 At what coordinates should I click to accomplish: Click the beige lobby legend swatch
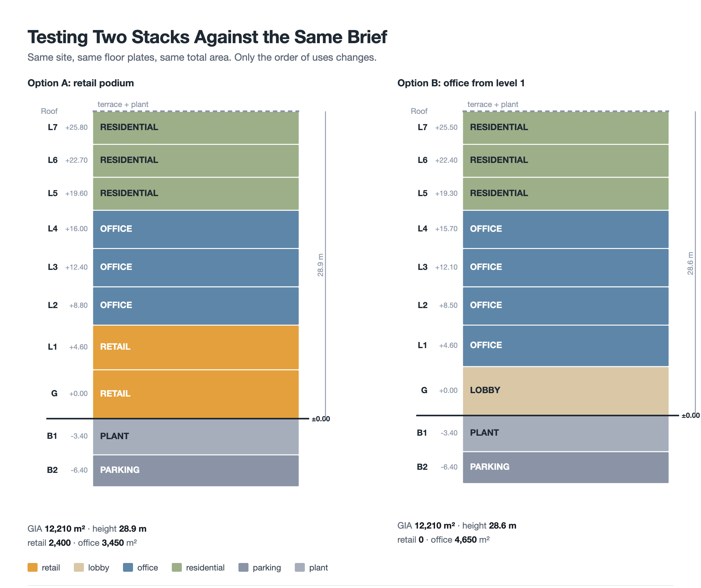[x=79, y=567]
